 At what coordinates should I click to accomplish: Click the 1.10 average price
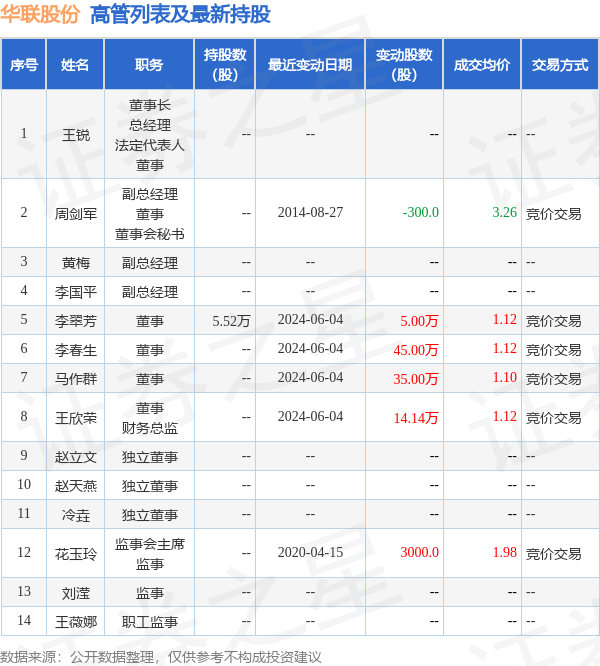coord(504,377)
